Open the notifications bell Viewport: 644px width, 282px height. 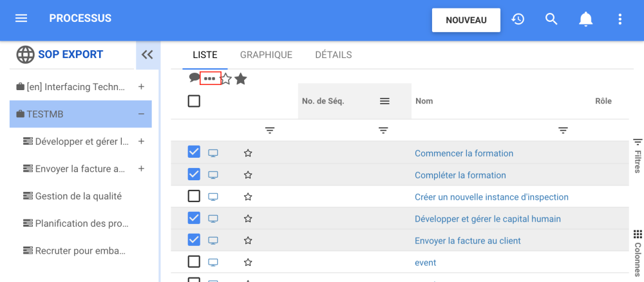pos(585,19)
